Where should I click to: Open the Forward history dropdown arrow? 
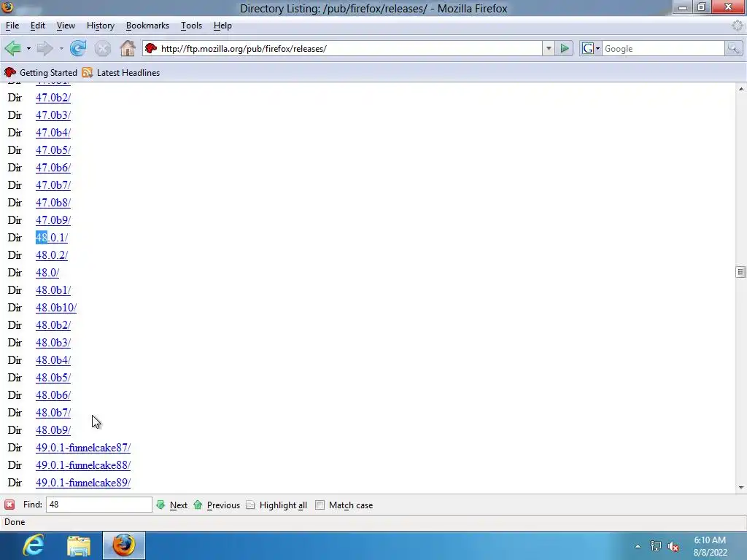[61, 49]
